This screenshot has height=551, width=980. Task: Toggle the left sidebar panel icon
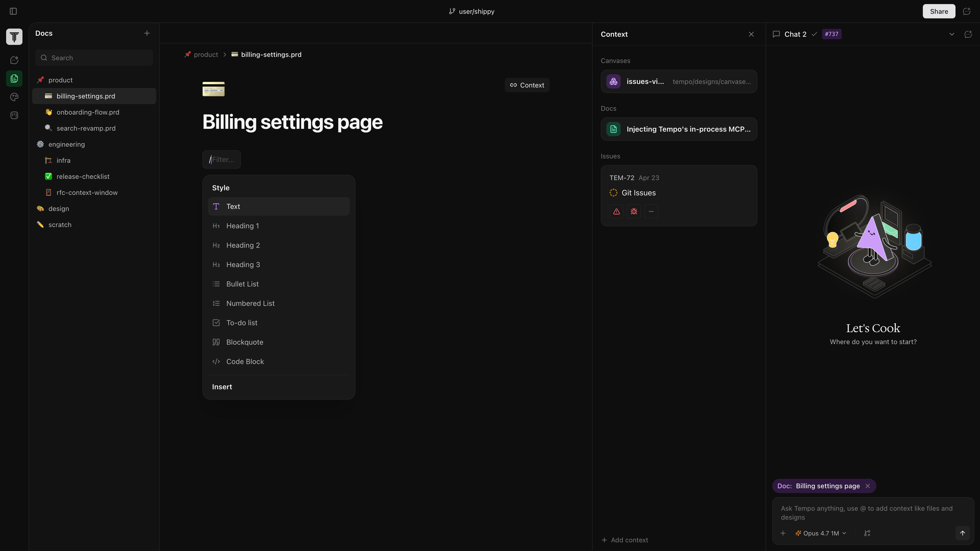pos(13,11)
